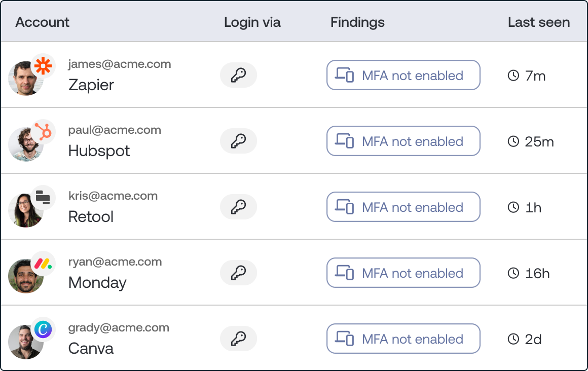
Task: Click the Canva app logo icon
Action: [44, 330]
